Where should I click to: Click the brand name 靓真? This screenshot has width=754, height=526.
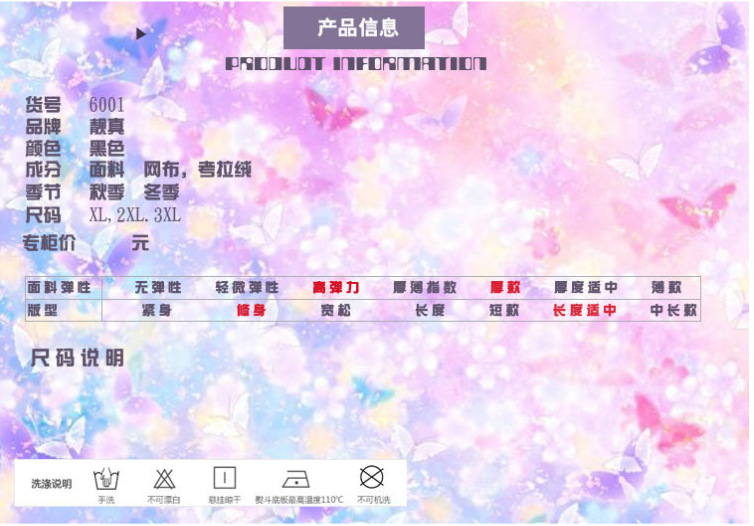(107, 126)
